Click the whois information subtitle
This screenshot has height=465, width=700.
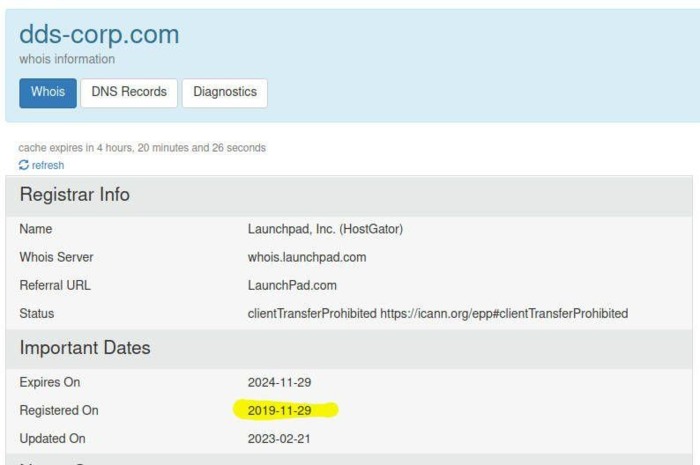[67, 59]
